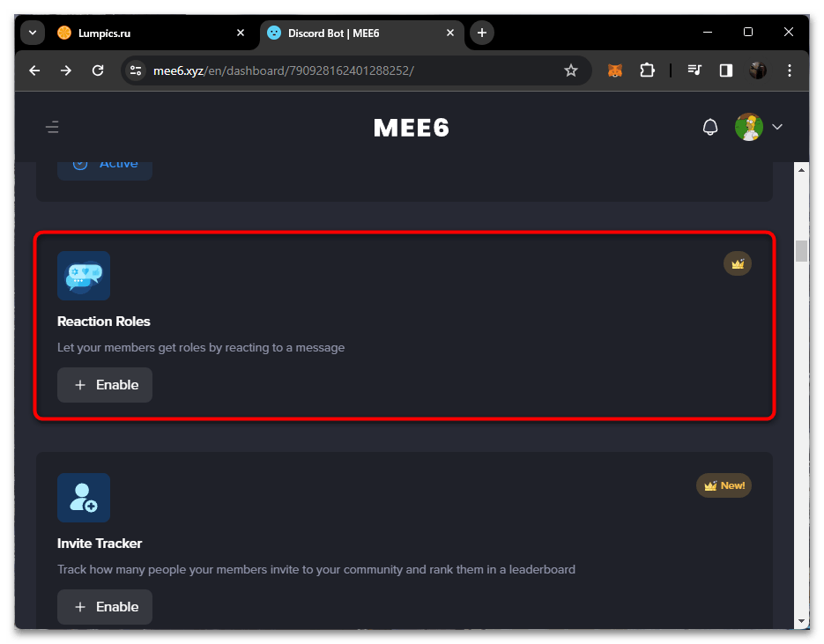Expand the account dropdown chevron

tap(777, 128)
